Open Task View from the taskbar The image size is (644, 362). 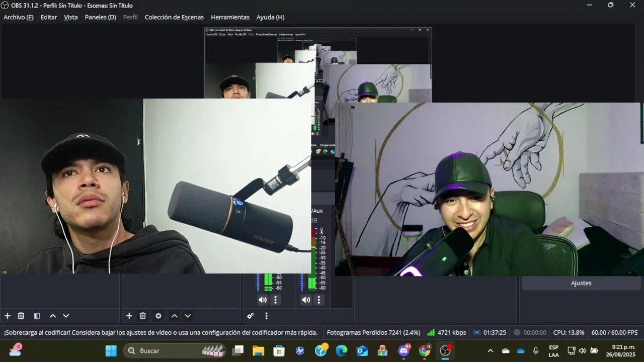tap(238, 350)
